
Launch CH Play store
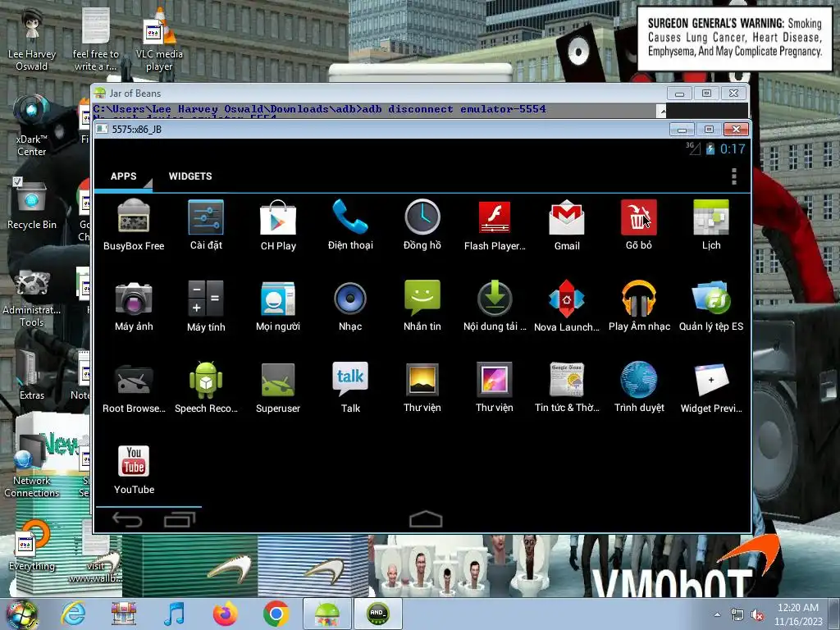pos(278,225)
